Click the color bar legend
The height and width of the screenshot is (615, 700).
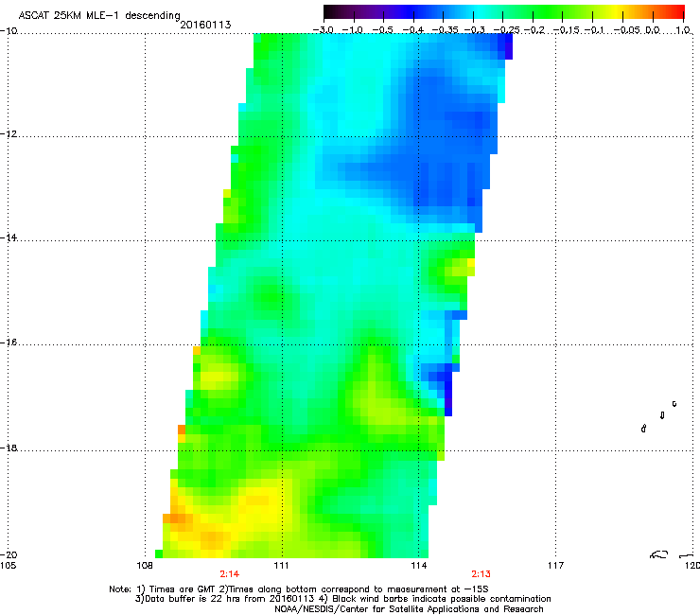(503, 11)
